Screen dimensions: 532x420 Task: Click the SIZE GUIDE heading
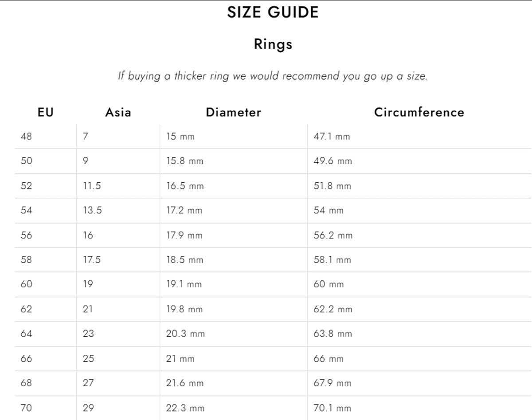(273, 12)
